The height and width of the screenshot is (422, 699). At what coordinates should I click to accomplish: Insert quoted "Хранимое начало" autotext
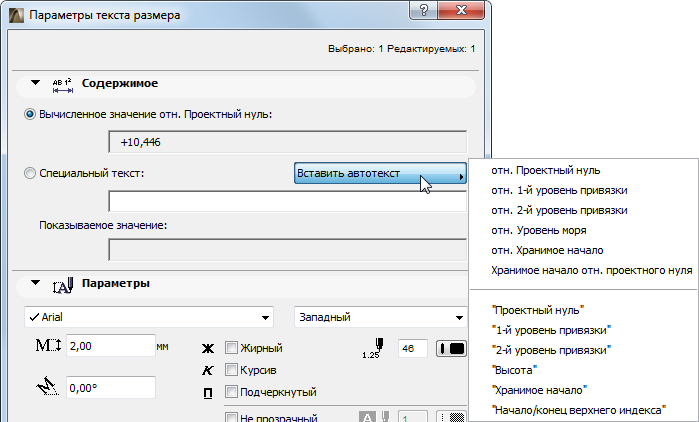[x=539, y=390]
